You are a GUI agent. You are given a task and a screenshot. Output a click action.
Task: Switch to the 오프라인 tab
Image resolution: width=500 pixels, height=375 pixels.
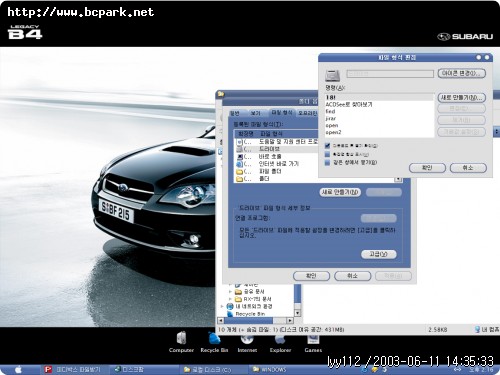(307, 113)
